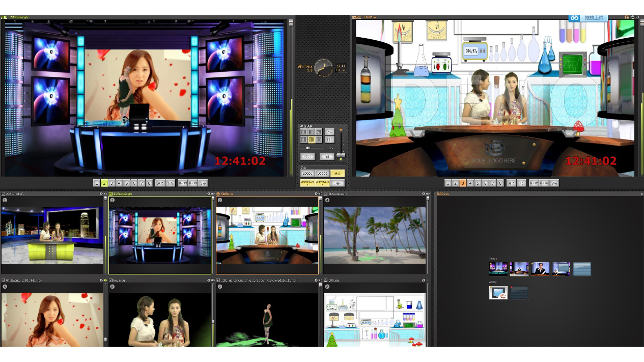Image resolution: width=644 pixels, height=362 pixels.
Task: Select scene 1 under the right program monitor
Action: pyautogui.click(x=447, y=183)
